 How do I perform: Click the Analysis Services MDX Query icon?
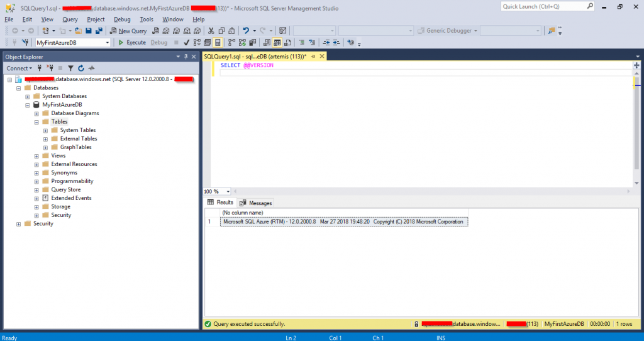(x=166, y=31)
